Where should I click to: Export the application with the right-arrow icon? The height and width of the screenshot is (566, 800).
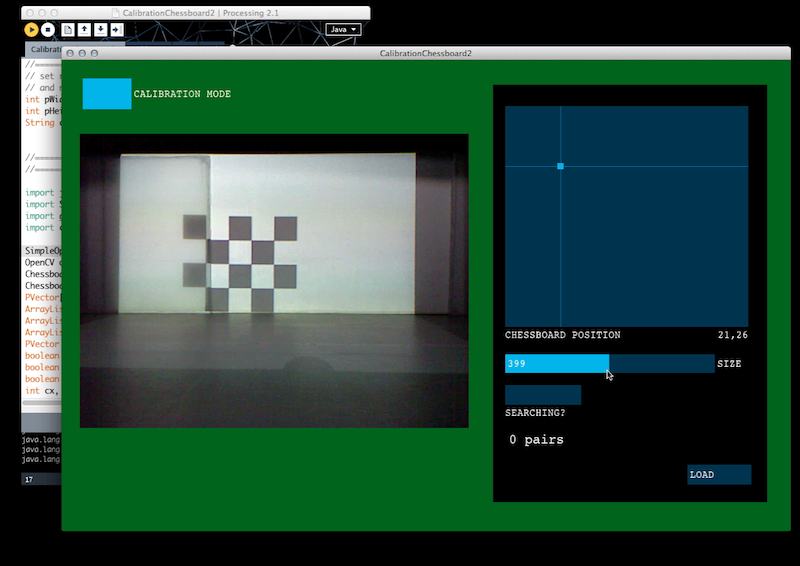tap(117, 30)
